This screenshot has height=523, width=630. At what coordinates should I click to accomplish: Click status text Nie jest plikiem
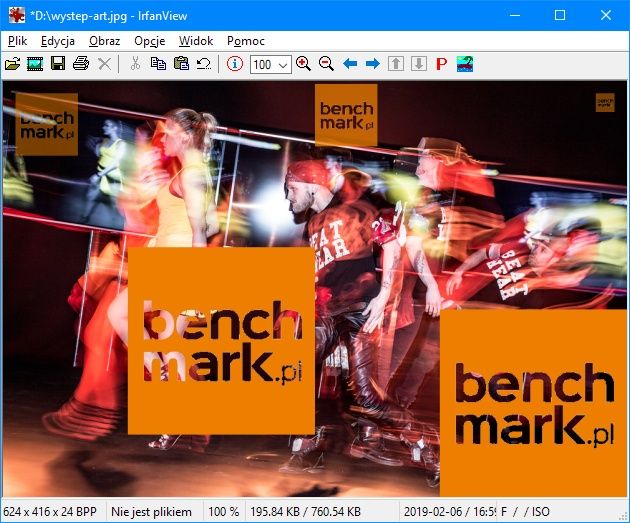click(x=151, y=512)
